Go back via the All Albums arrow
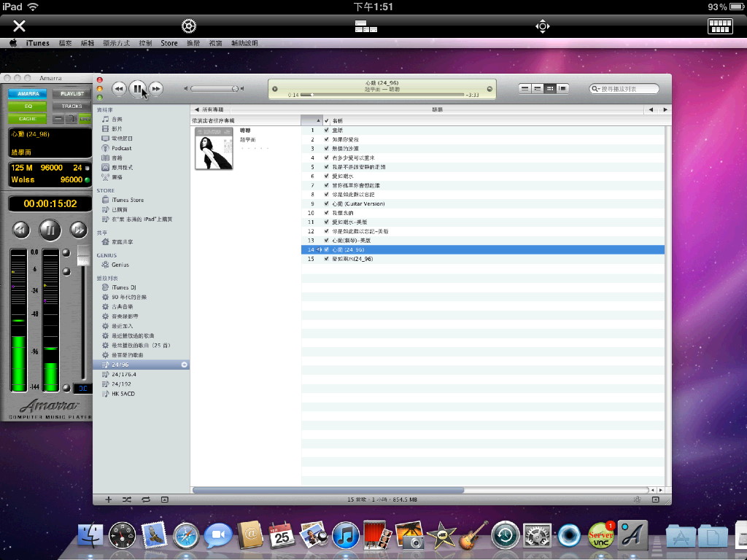This screenshot has width=747, height=560. click(x=196, y=109)
